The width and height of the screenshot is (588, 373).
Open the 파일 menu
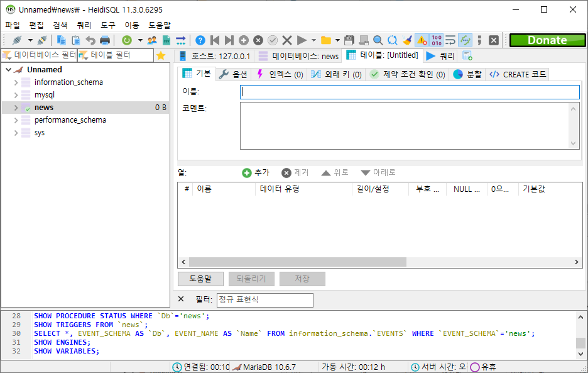(x=13, y=25)
